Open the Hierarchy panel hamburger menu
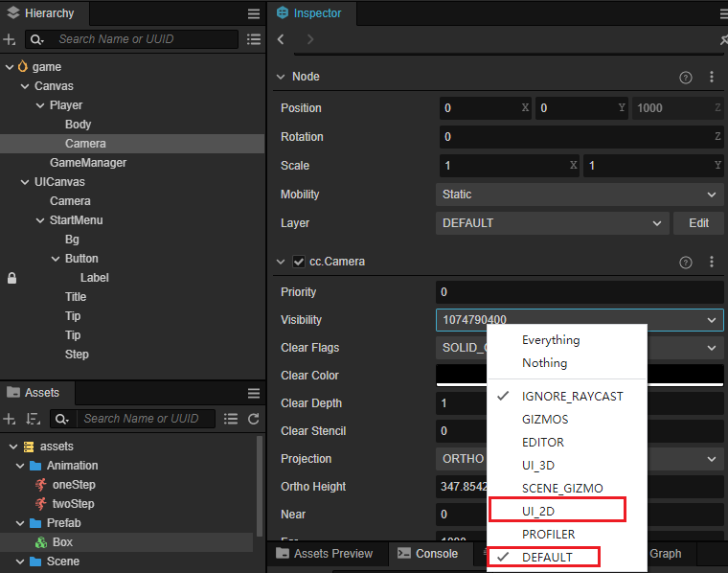This screenshot has height=573, width=728. point(254,13)
